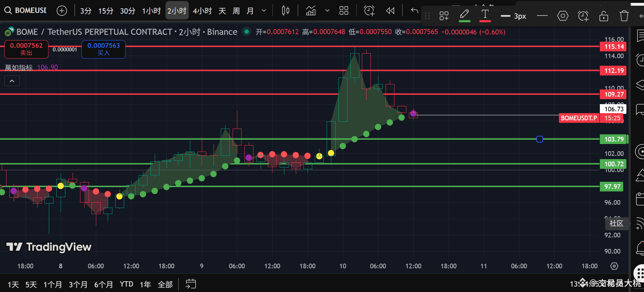Viewport: 644px width, 292px height.
Task: Set date range to 1天
Action: pos(13,284)
